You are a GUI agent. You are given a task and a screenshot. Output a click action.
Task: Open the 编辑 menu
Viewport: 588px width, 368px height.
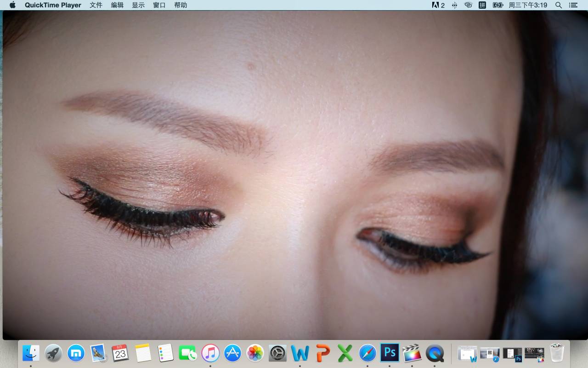(x=117, y=5)
